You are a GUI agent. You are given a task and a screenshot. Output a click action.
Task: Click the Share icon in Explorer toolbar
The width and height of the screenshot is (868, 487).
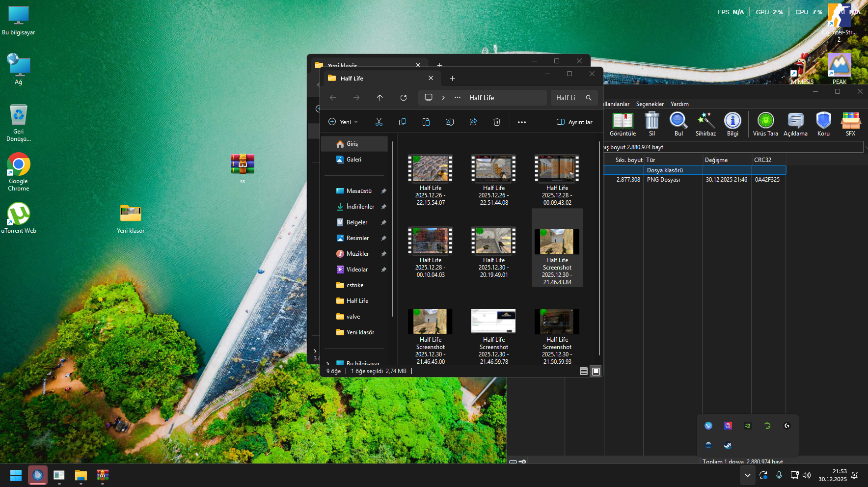coord(473,122)
